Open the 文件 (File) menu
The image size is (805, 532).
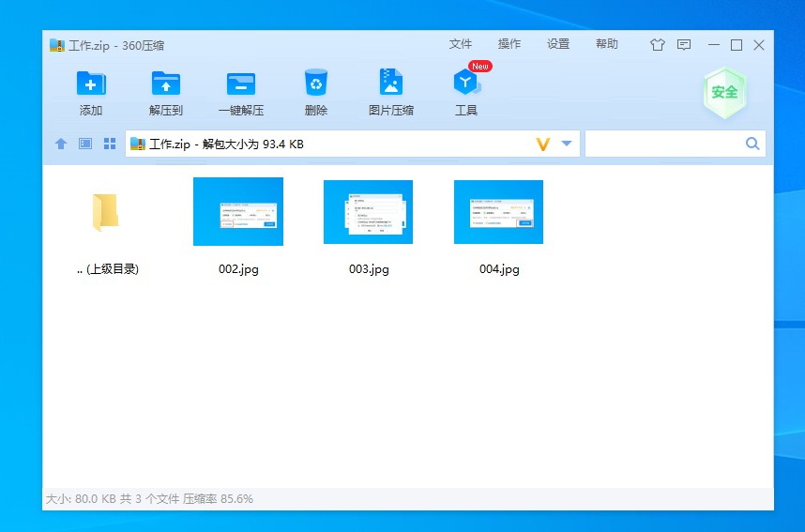[x=461, y=44]
